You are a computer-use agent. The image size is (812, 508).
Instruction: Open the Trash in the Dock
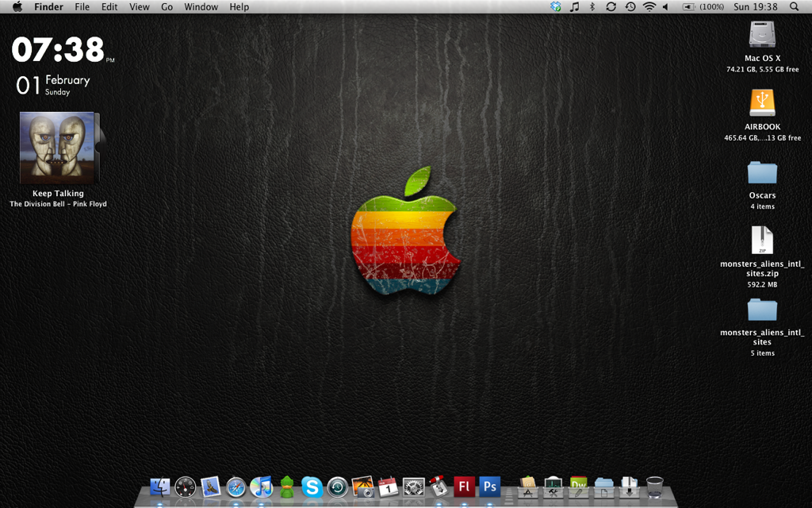pos(654,487)
